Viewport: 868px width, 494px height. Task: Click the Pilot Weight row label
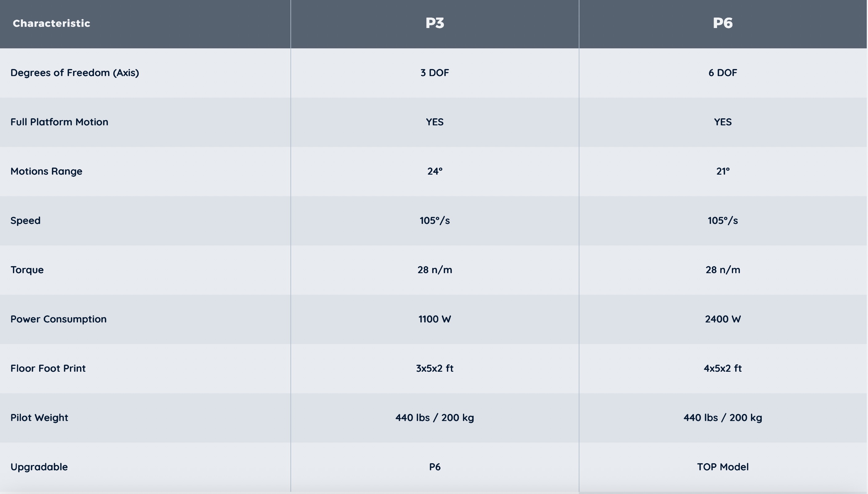[39, 417]
